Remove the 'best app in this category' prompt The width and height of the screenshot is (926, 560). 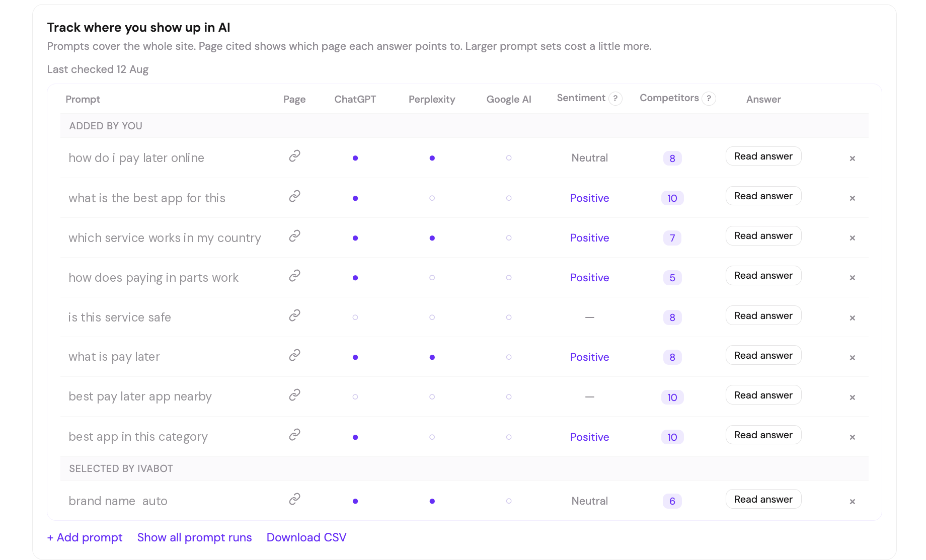[853, 437]
